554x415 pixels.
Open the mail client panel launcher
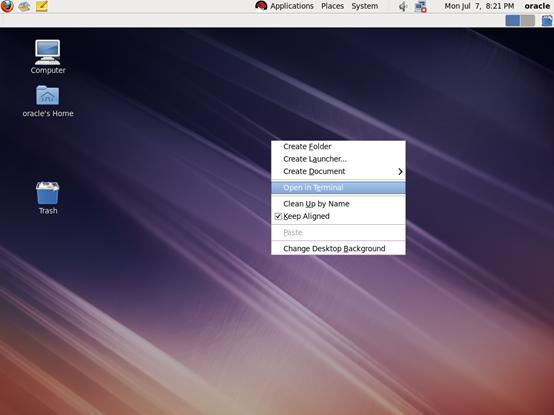point(24,6)
